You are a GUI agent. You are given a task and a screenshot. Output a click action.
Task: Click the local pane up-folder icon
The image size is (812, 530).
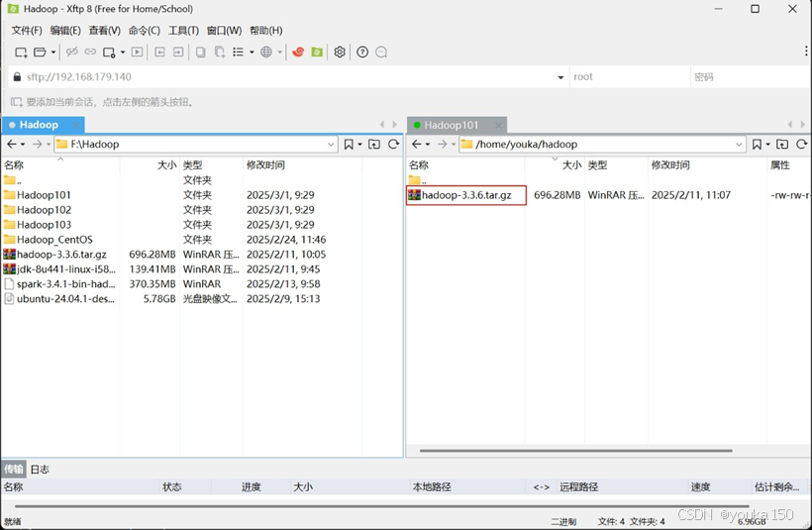[374, 144]
